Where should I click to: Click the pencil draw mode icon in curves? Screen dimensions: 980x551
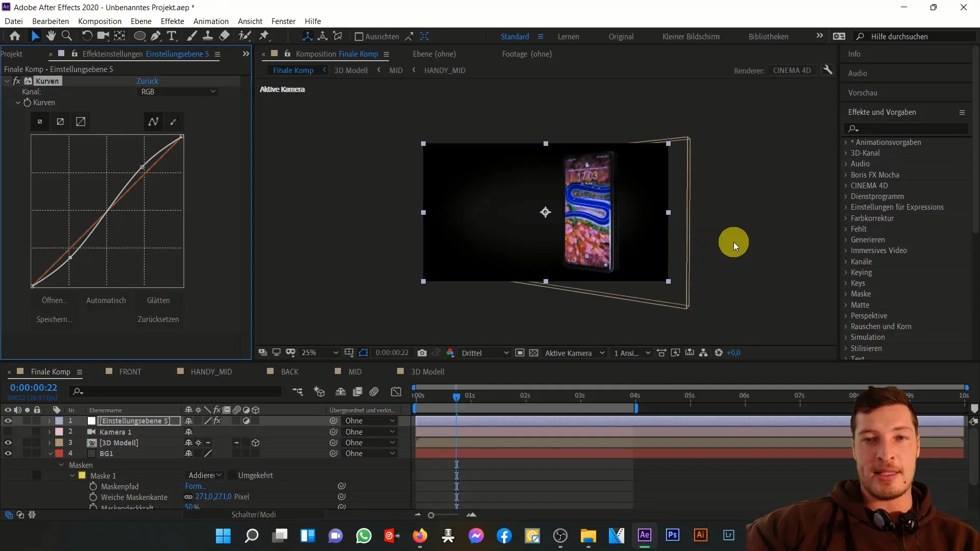click(x=173, y=121)
